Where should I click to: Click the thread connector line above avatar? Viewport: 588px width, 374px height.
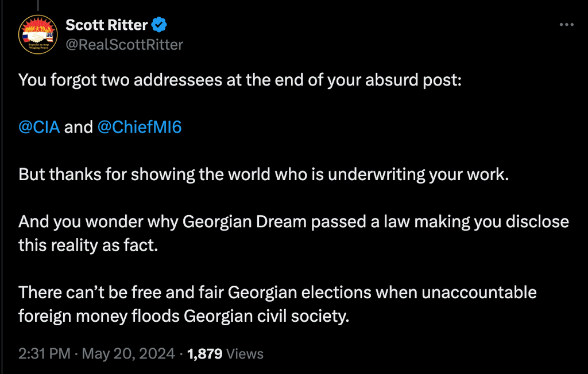pos(38,5)
